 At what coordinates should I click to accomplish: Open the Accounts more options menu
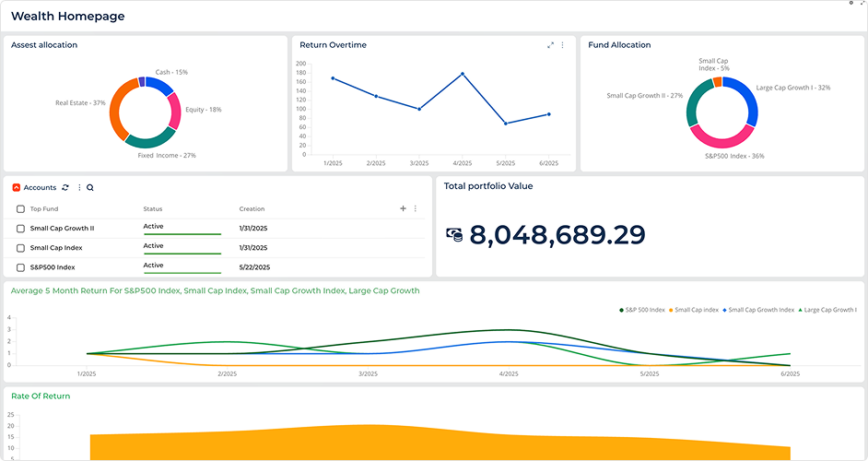(x=79, y=187)
